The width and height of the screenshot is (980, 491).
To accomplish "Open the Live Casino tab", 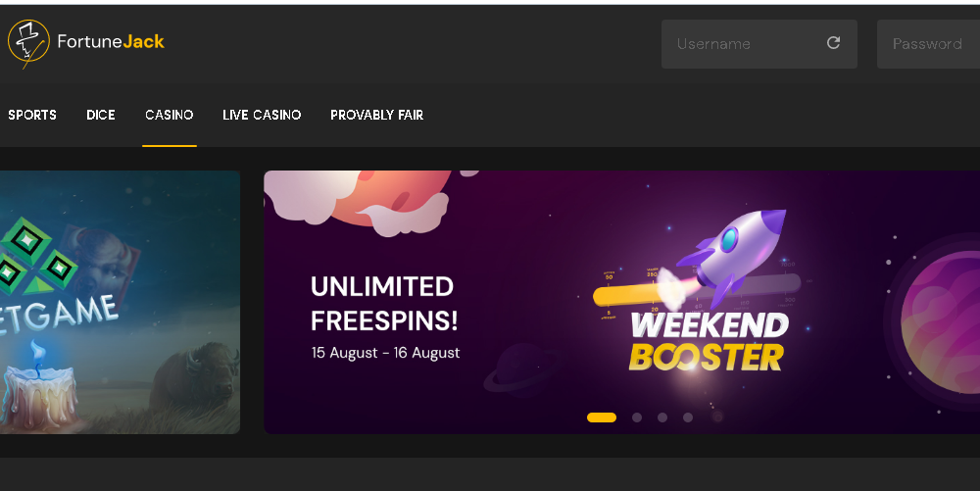I will 262,115.
